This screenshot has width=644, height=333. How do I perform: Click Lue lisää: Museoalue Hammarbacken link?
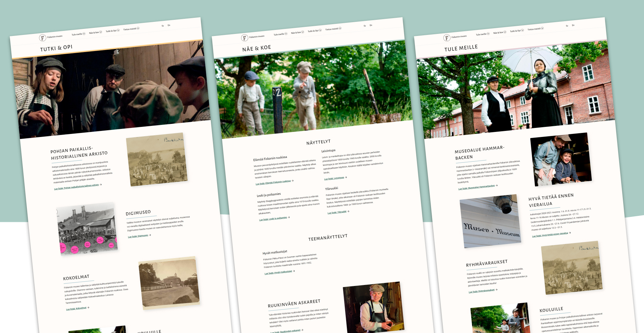pos(476,187)
